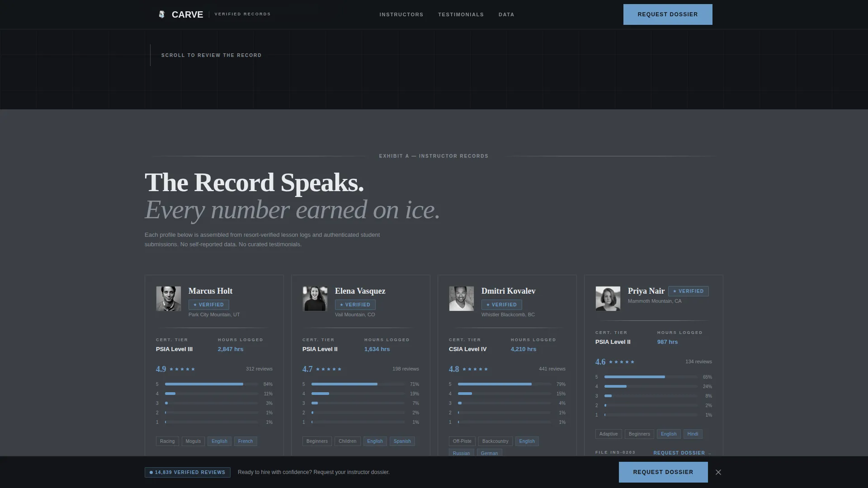Open Priya Nair's Request Dossier link
Image resolution: width=868 pixels, height=488 pixels.
(x=682, y=453)
